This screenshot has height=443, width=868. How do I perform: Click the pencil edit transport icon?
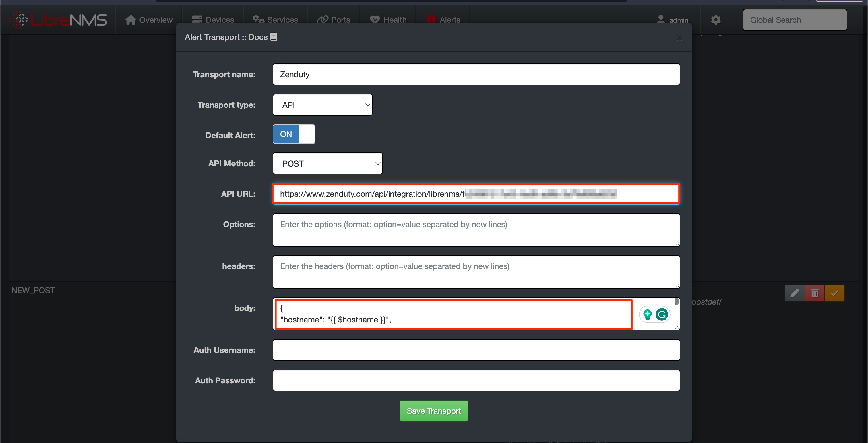click(795, 293)
